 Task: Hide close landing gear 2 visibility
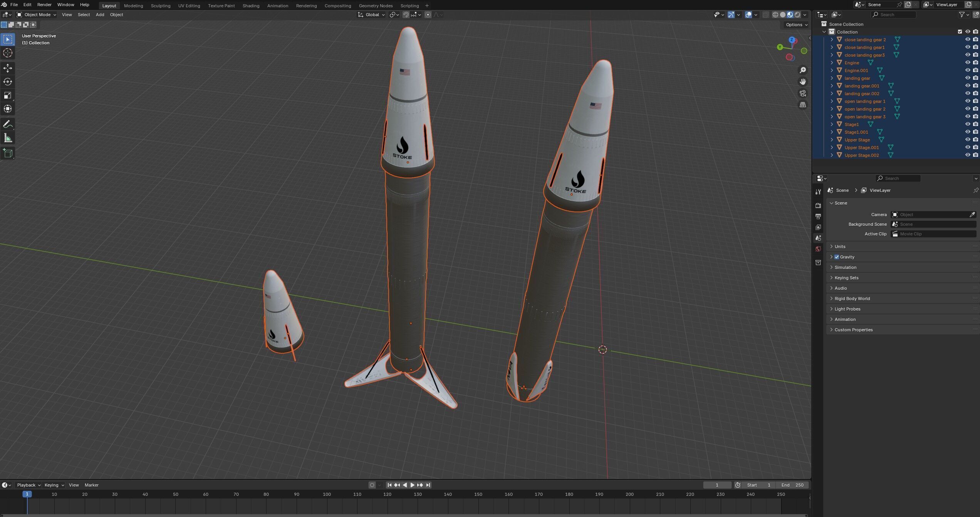coord(967,39)
